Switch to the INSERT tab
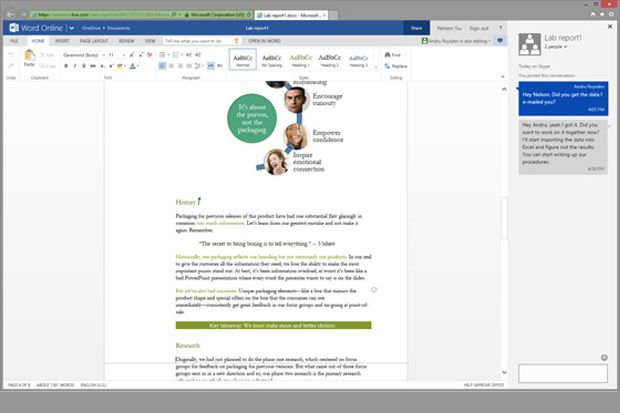Image resolution: width=620 pixels, height=413 pixels. (x=62, y=41)
